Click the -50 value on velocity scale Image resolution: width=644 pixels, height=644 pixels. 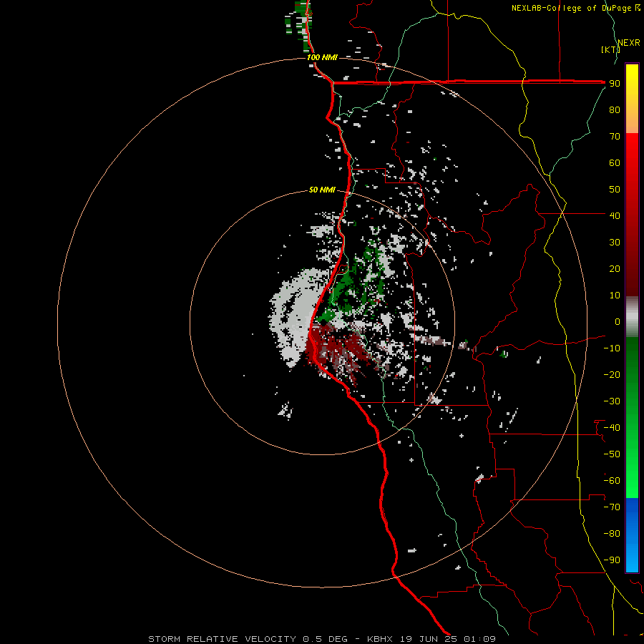(x=612, y=454)
